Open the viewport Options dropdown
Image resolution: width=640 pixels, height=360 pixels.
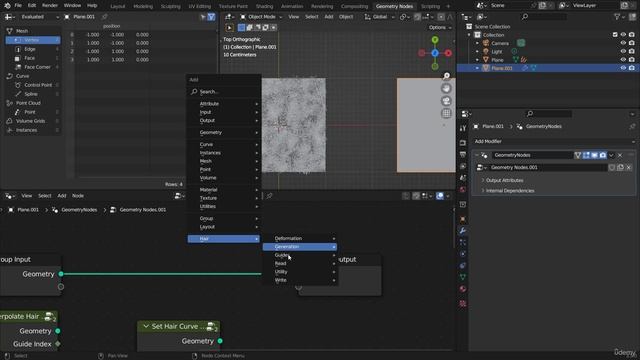point(440,27)
